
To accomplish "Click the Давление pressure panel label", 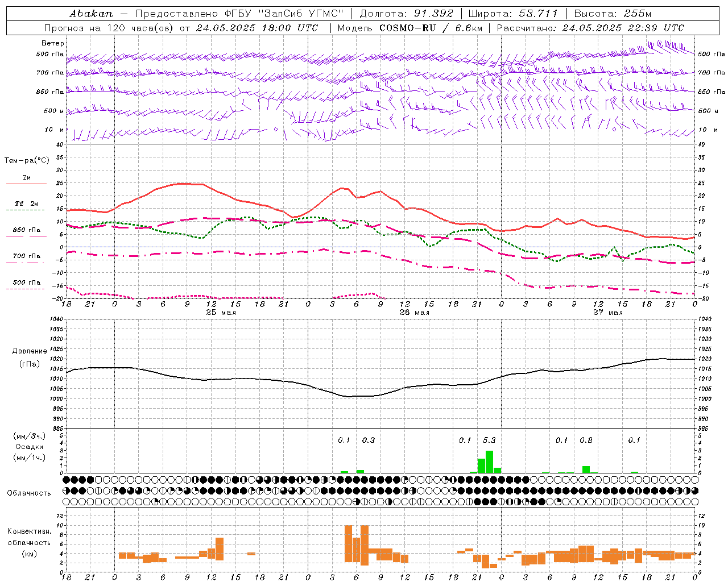I will 30,351.
